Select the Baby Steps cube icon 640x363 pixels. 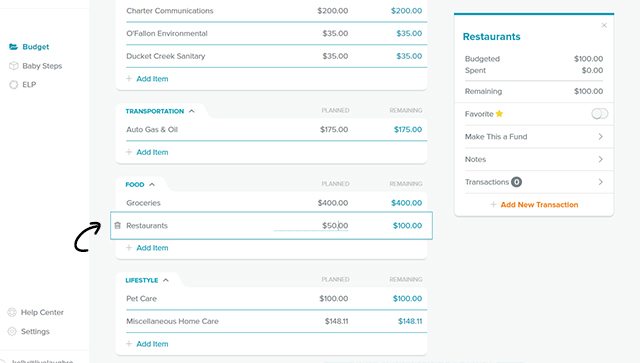[13, 66]
